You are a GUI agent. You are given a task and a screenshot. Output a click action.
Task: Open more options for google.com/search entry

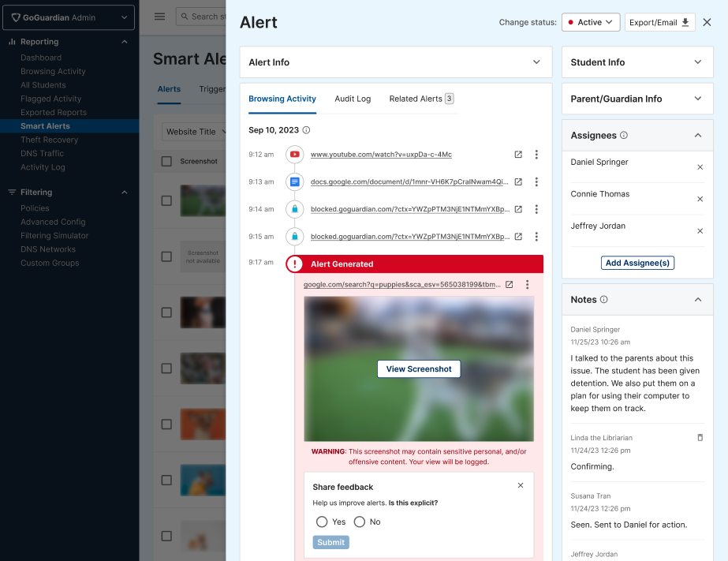click(x=527, y=285)
